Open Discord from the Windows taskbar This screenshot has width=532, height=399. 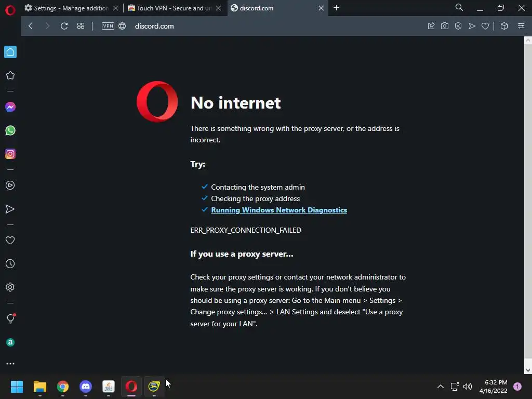point(86,387)
